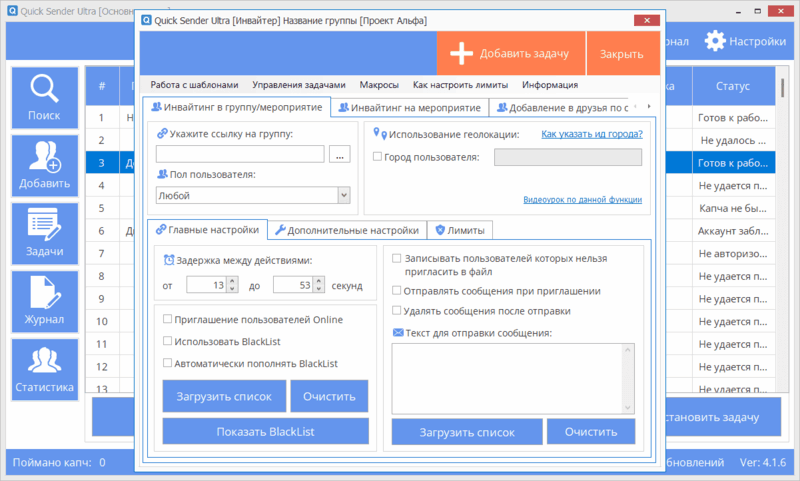The width and height of the screenshot is (800, 481).
Task: Open Поиск in the main window sidebar
Action: (45, 98)
